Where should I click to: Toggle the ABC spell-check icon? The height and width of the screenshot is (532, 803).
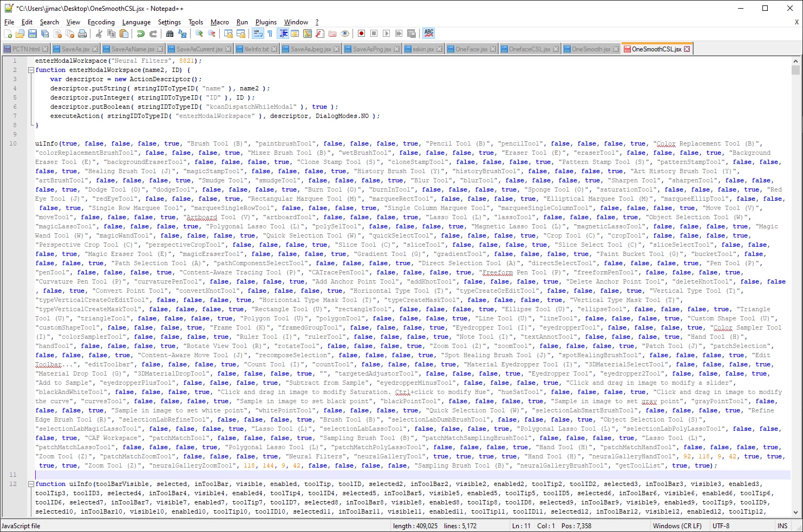tap(429, 34)
